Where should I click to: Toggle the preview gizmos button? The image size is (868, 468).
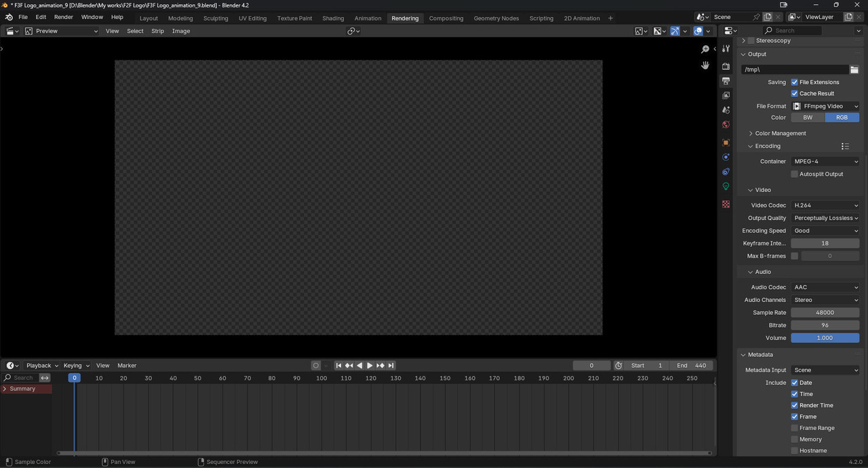click(675, 31)
